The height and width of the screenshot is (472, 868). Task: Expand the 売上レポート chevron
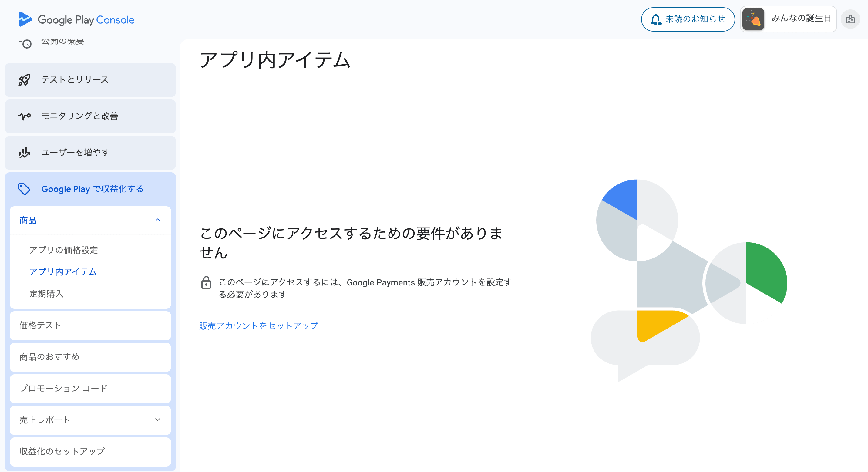(x=158, y=420)
